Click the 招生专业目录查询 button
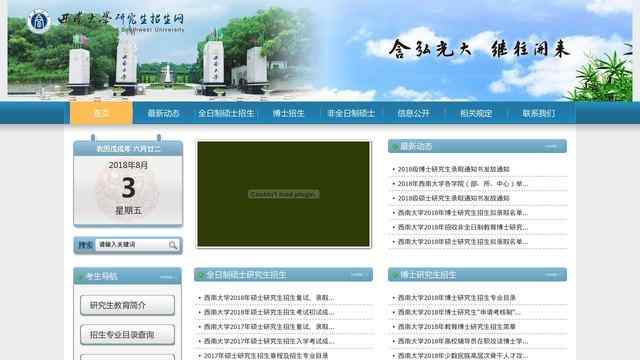The image size is (640, 360). [x=128, y=335]
